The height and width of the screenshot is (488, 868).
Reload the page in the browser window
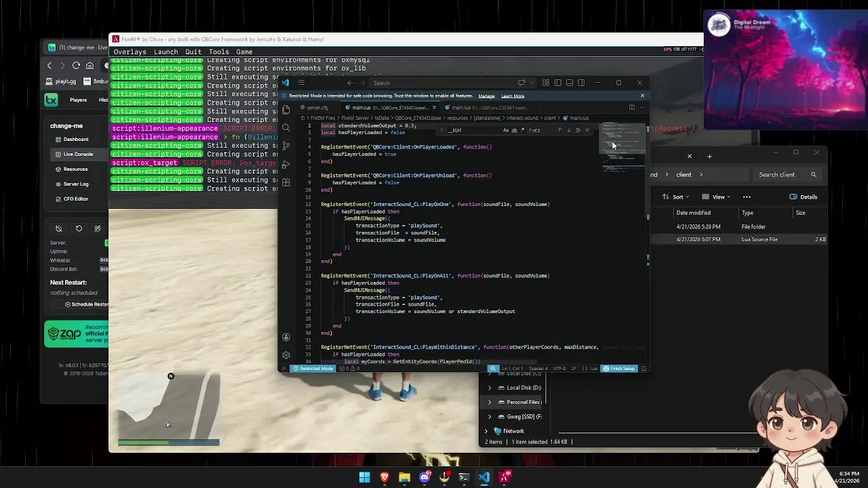pyautogui.click(x=76, y=66)
